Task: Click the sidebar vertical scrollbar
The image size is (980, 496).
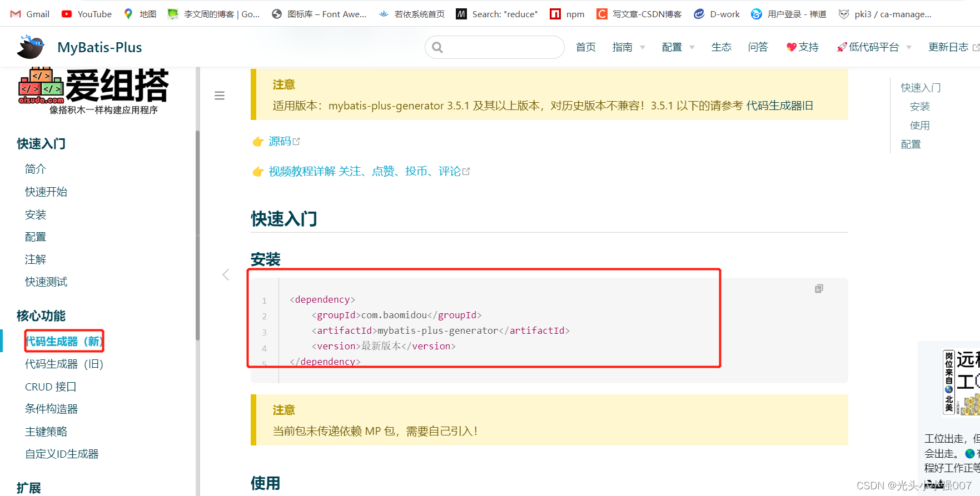Action: pyautogui.click(x=197, y=235)
